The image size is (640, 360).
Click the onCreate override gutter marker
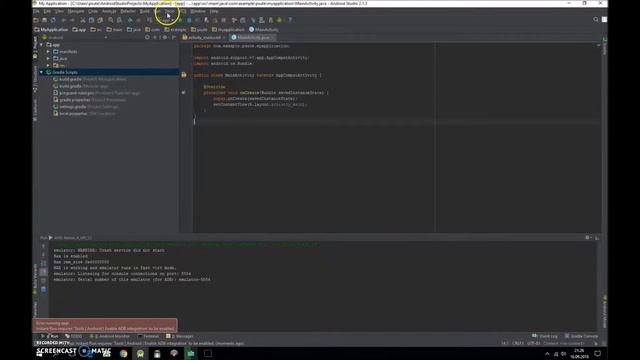pos(183,92)
